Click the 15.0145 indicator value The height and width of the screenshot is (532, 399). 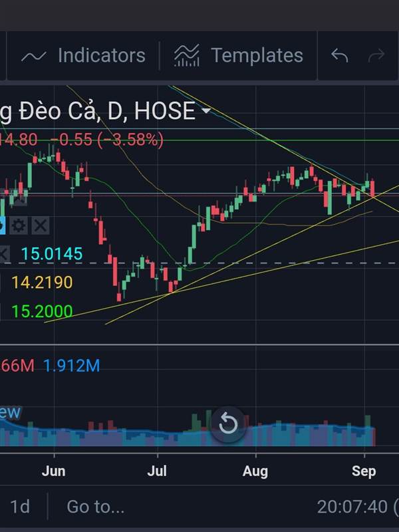52,254
